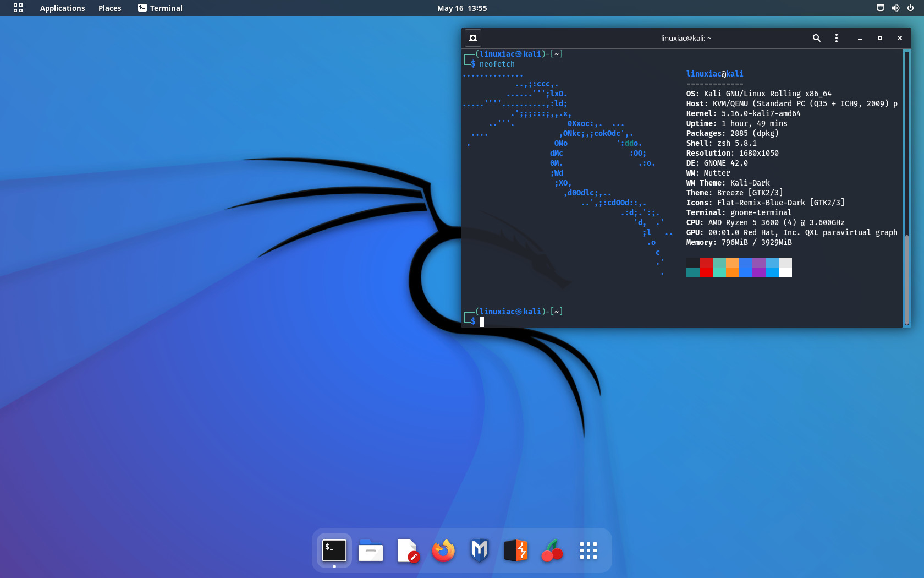Screen dimensions: 924x578
Task: Open the Places menu
Action: 109,8
